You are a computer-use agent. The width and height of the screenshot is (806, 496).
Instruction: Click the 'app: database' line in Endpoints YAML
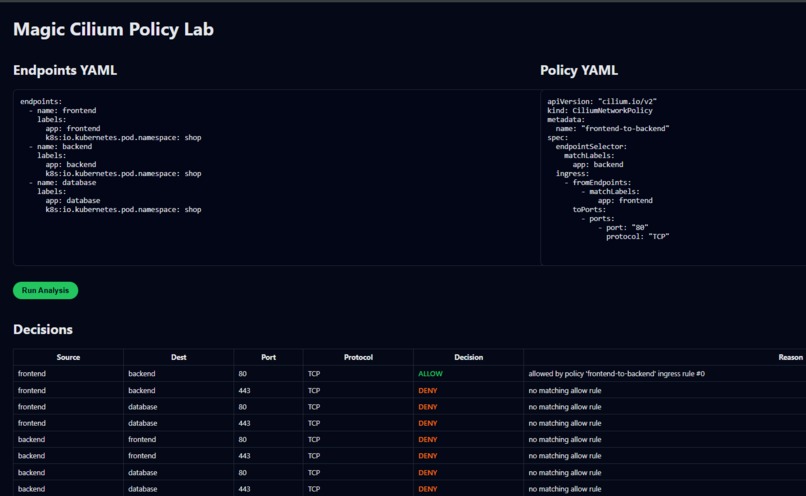tap(72, 200)
